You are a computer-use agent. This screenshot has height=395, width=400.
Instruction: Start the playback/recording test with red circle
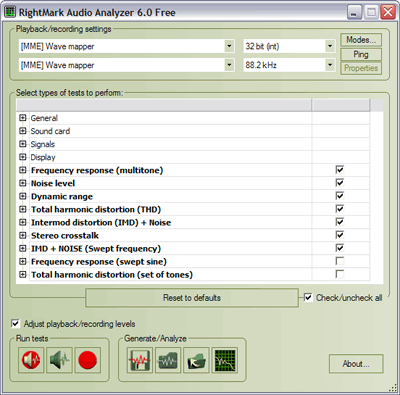[88, 360]
